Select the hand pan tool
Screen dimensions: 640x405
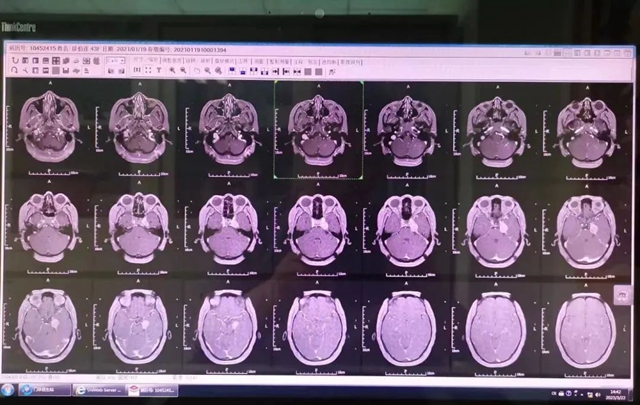coord(195,71)
